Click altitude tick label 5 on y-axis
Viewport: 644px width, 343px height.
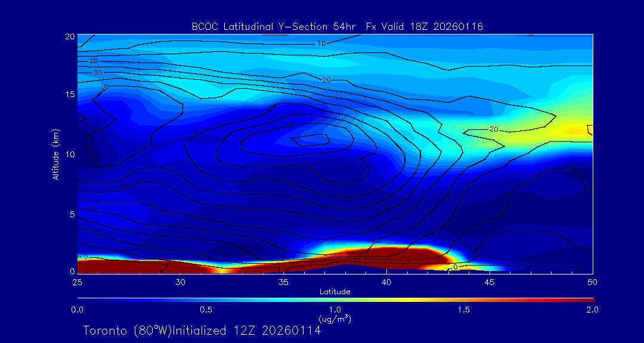point(70,214)
